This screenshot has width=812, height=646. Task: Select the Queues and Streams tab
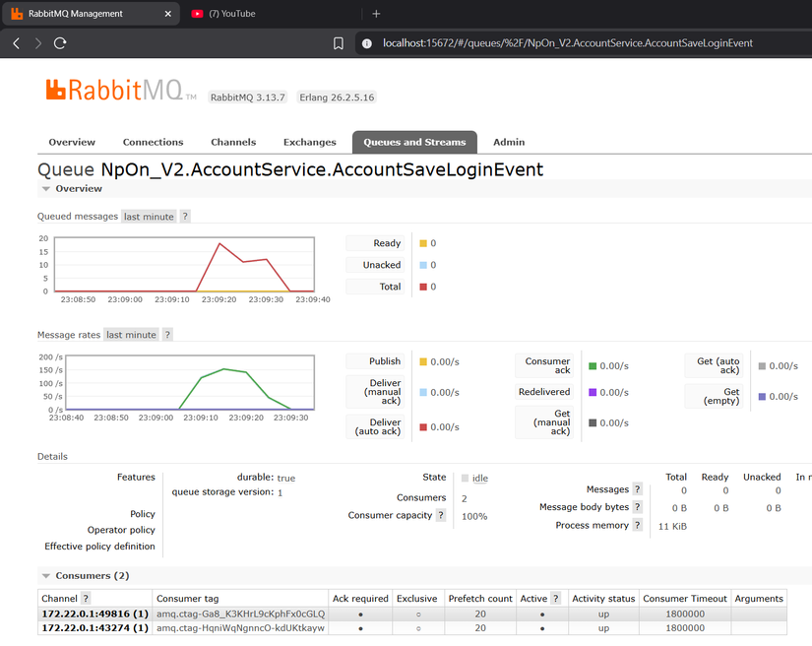[x=414, y=142]
